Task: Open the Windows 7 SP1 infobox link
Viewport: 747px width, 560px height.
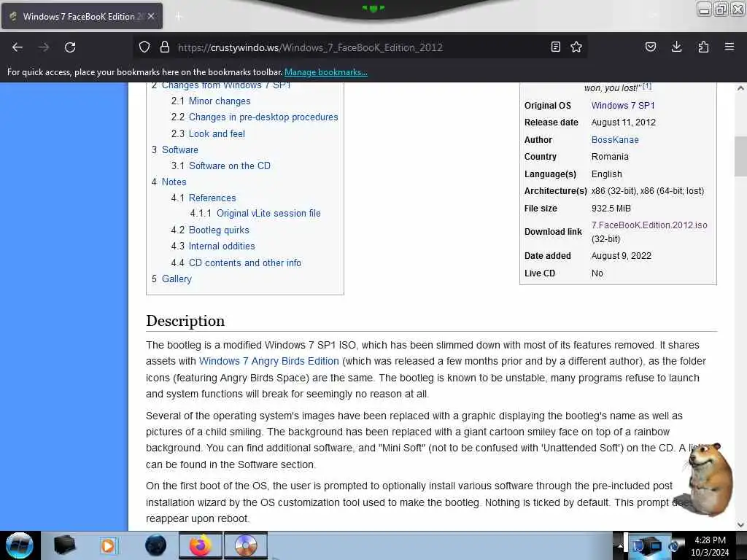Action: (623, 105)
